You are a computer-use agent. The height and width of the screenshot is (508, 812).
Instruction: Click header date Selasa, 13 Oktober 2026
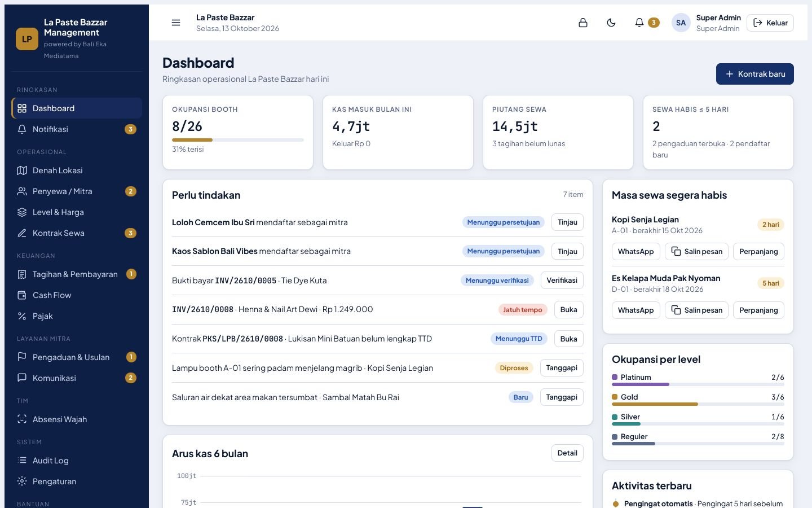(237, 28)
